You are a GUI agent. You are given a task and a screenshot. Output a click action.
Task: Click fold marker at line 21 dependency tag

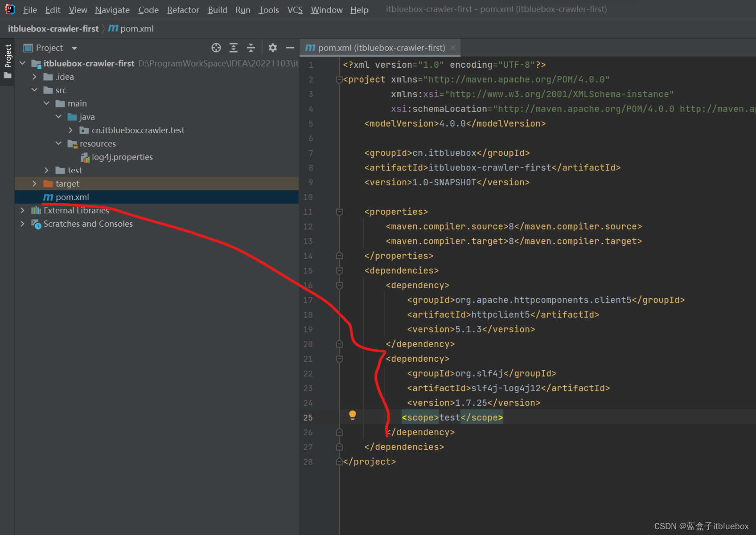point(339,359)
